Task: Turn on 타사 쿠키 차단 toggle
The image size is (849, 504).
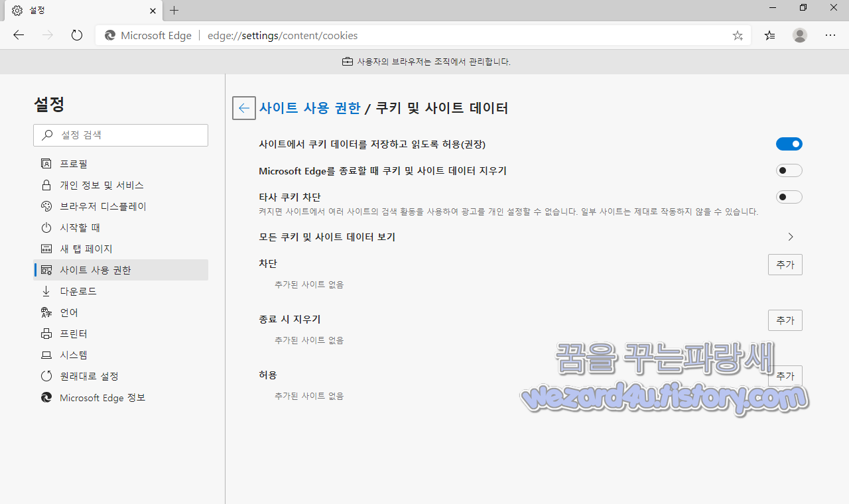Action: [789, 197]
